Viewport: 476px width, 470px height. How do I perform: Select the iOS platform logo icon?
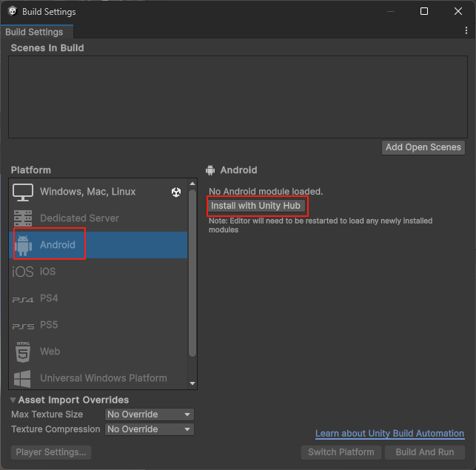click(23, 272)
